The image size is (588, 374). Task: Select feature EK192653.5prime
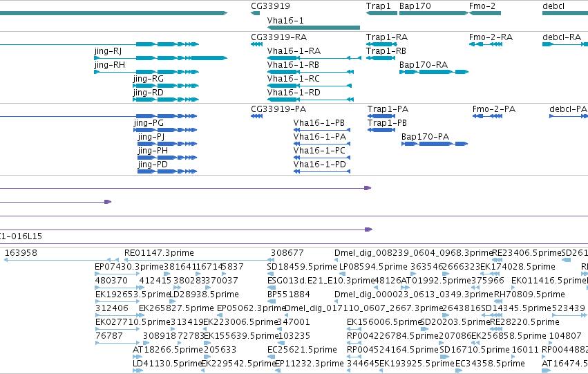point(133,295)
